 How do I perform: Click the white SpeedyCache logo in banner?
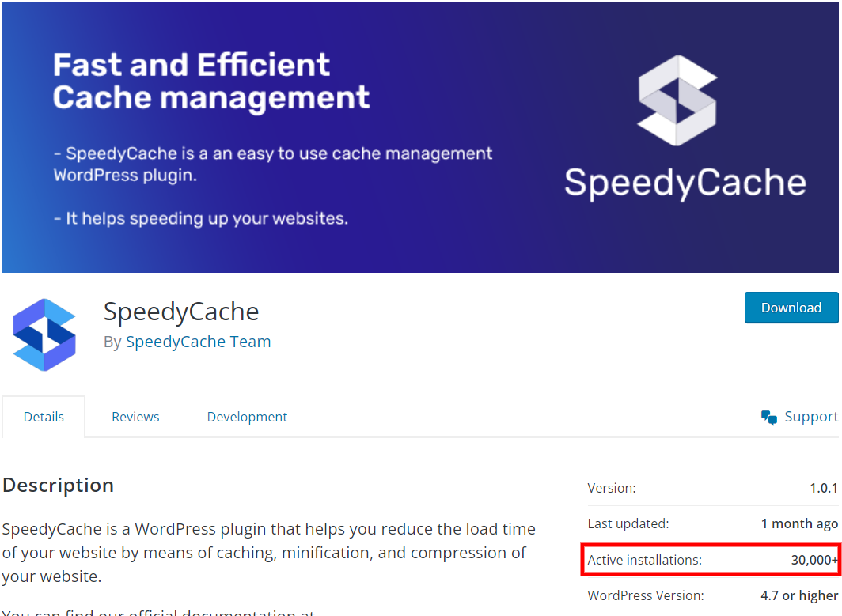coord(677,100)
